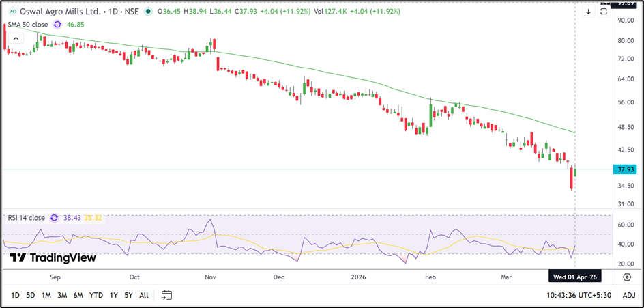Open chart settings gear icon
This screenshot has width=644, height=308.
pos(626,276)
